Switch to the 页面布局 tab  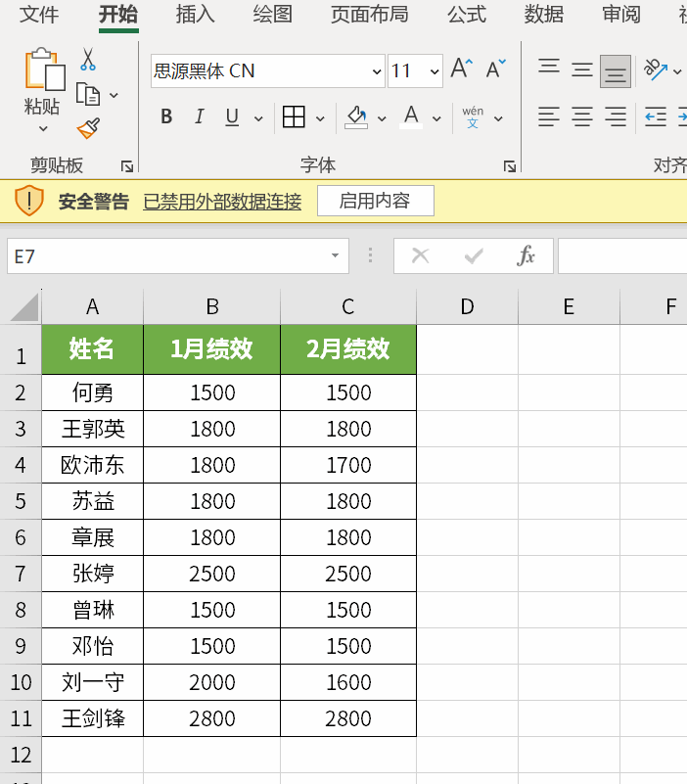(370, 14)
